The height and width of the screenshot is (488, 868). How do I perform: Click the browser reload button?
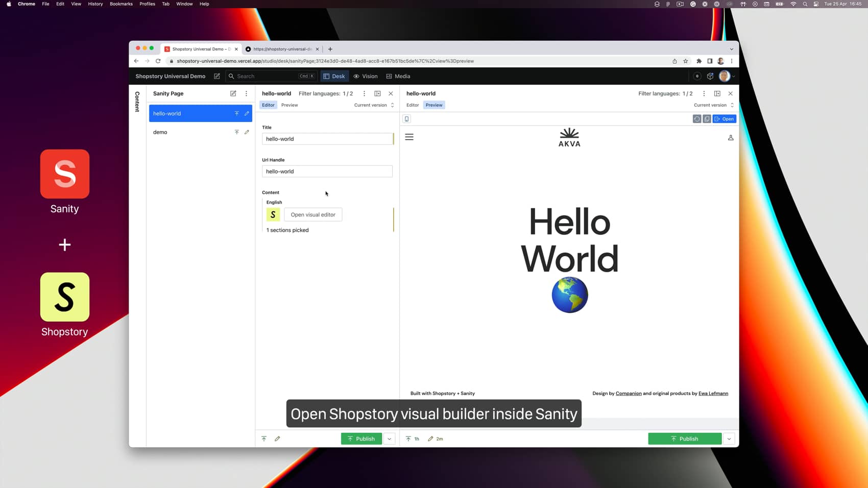point(158,61)
